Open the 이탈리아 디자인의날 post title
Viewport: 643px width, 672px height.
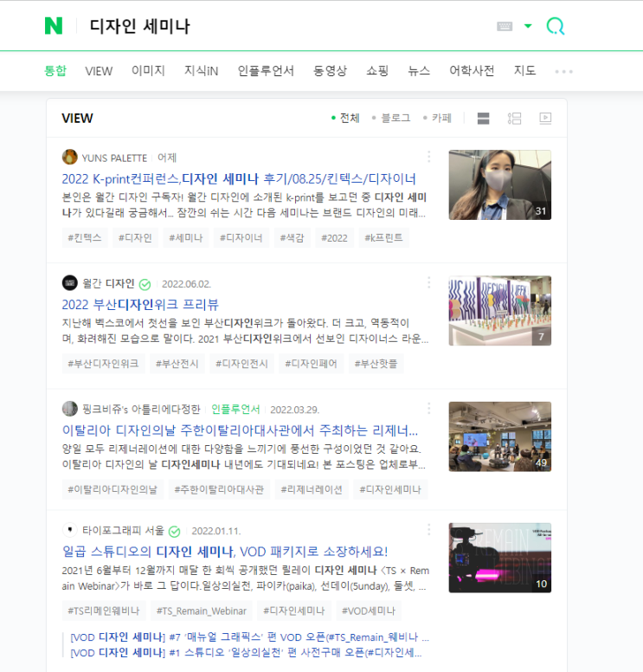(240, 430)
